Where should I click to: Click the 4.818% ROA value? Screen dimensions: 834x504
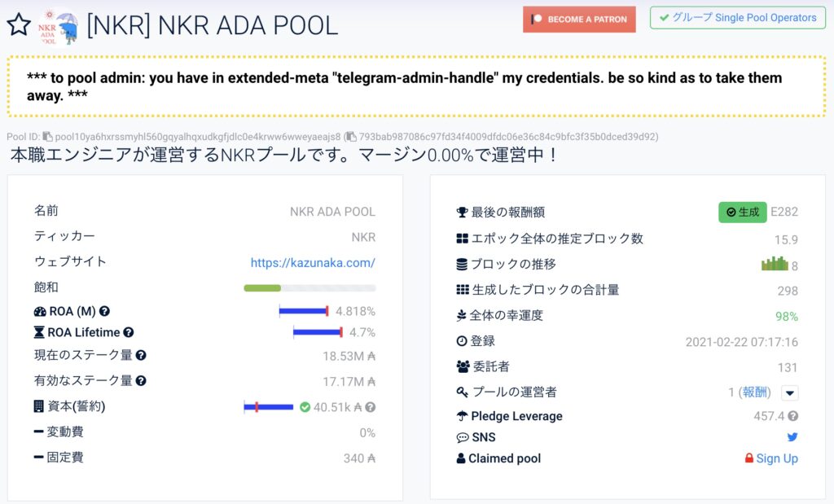[x=355, y=312]
